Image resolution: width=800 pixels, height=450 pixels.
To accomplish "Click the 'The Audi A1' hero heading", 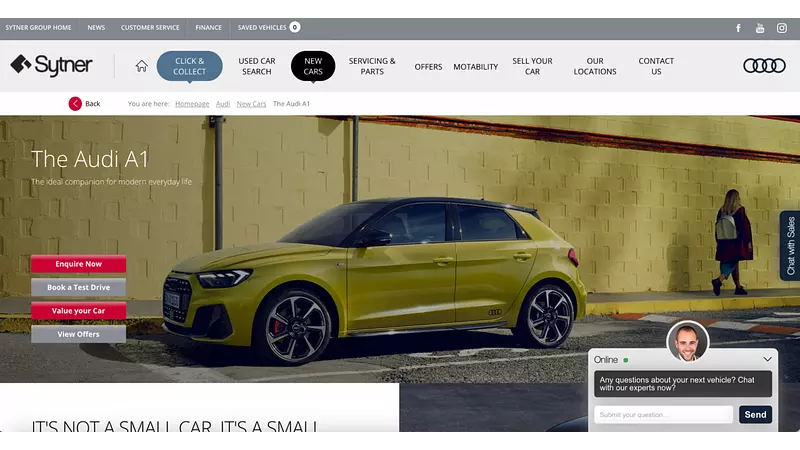I will point(90,159).
